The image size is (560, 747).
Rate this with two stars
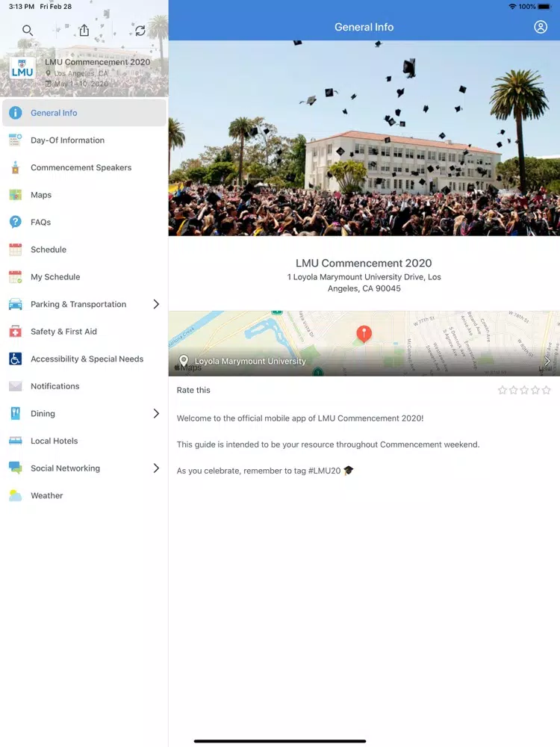(514, 390)
